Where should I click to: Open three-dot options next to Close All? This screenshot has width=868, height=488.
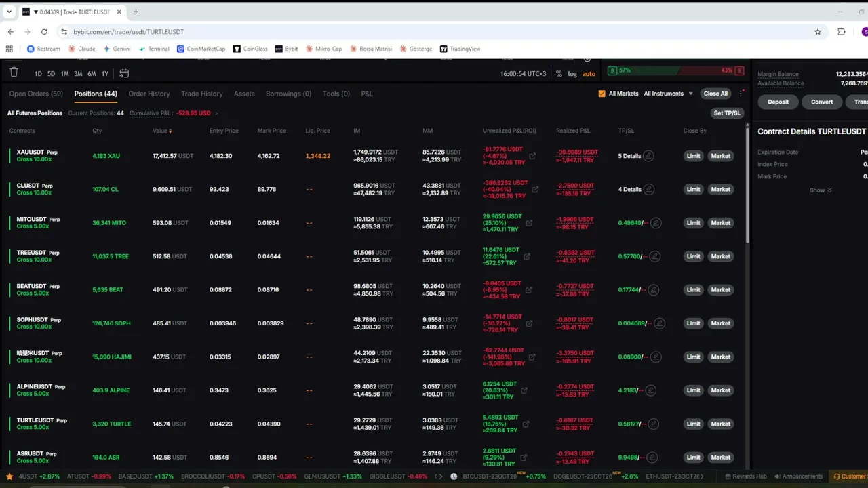[741, 94]
